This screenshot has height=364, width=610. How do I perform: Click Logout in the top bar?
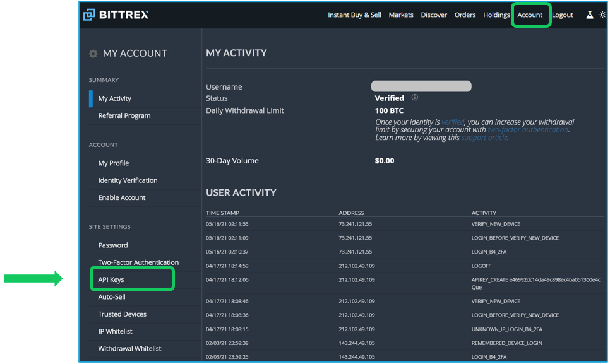coord(563,15)
